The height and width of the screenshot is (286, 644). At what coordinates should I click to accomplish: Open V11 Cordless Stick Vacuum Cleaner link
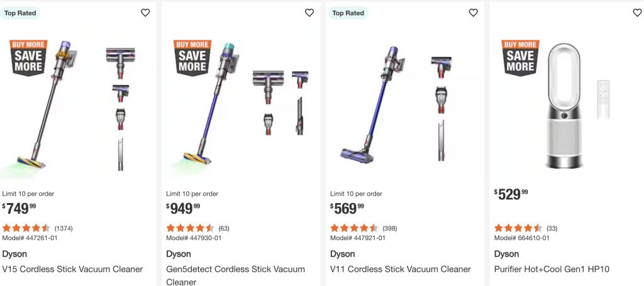pyautogui.click(x=400, y=269)
